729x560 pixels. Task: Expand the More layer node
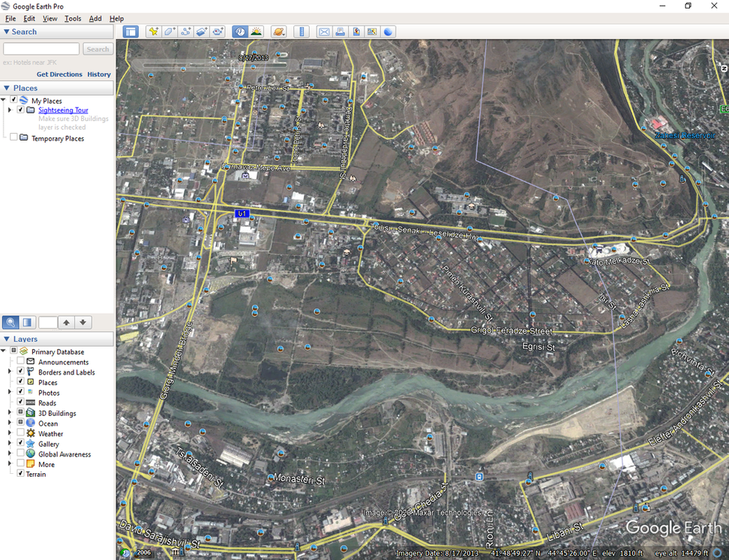10,463
